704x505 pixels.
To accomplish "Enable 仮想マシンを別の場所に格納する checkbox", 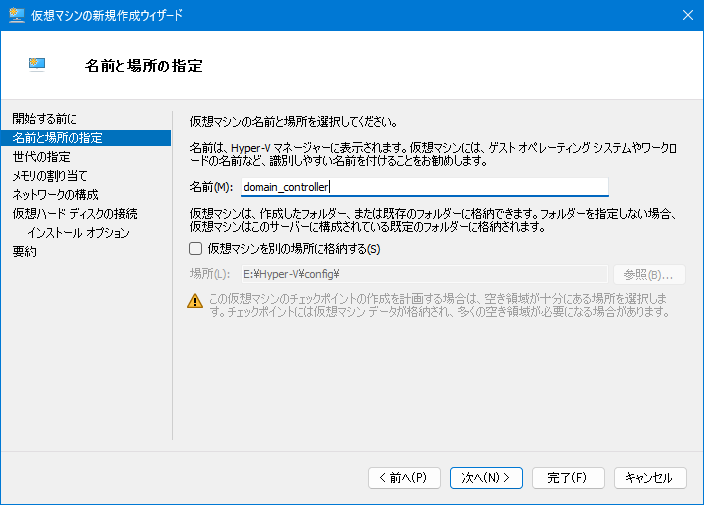I will click(195, 249).
